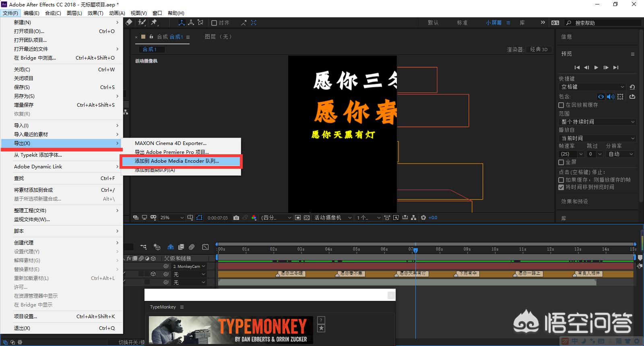Open the 25% magnification dropdown
Viewport: 644px width, 346px height.
click(x=172, y=218)
